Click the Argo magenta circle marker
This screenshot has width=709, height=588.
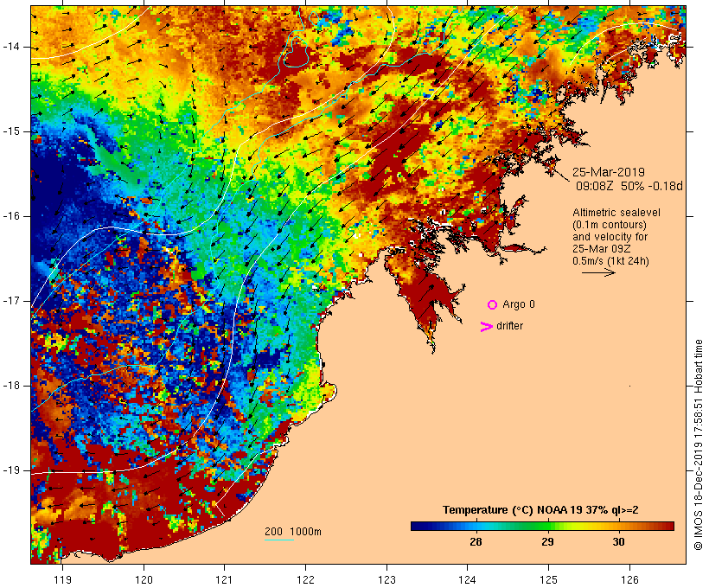point(493,305)
